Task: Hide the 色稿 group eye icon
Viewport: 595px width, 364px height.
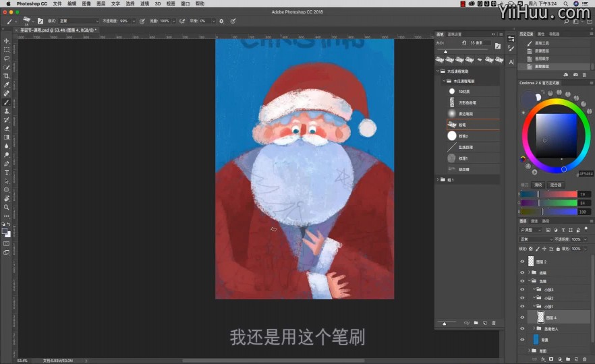Action: tap(522, 281)
